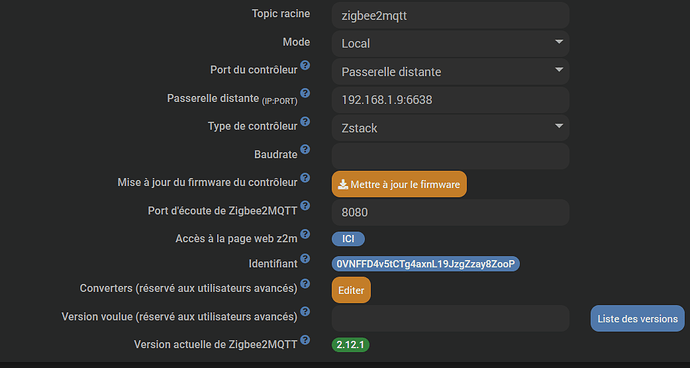690x368 pixels.
Task: Click help icon for Mise à jour du firmware
Action: tap(305, 178)
